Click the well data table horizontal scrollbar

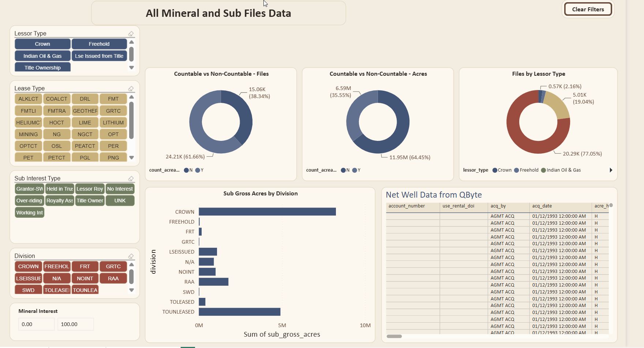click(394, 336)
